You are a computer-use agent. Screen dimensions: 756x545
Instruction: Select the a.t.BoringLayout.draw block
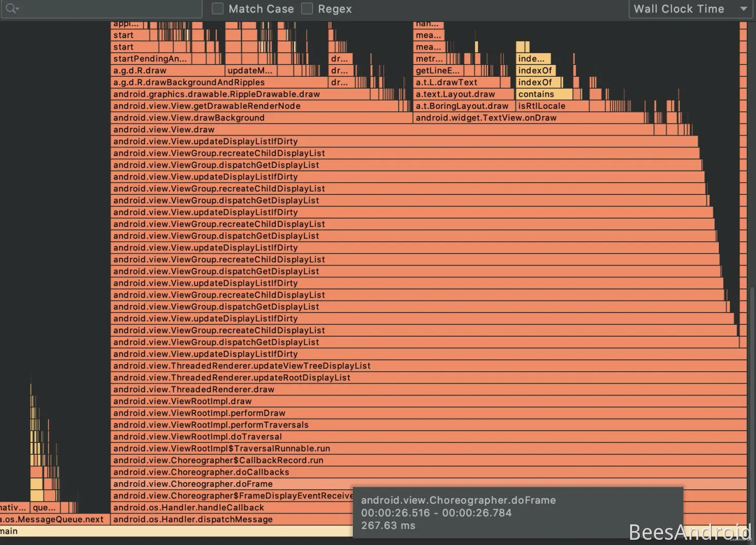click(463, 106)
